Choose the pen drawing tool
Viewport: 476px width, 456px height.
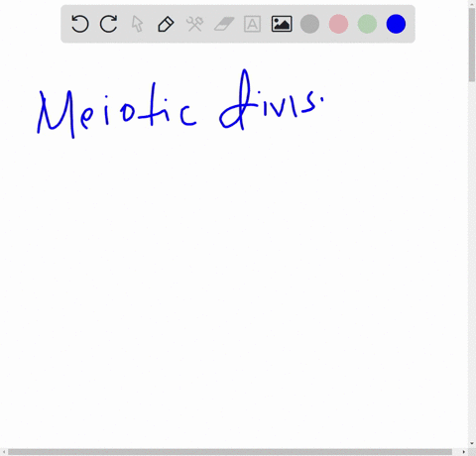click(166, 24)
